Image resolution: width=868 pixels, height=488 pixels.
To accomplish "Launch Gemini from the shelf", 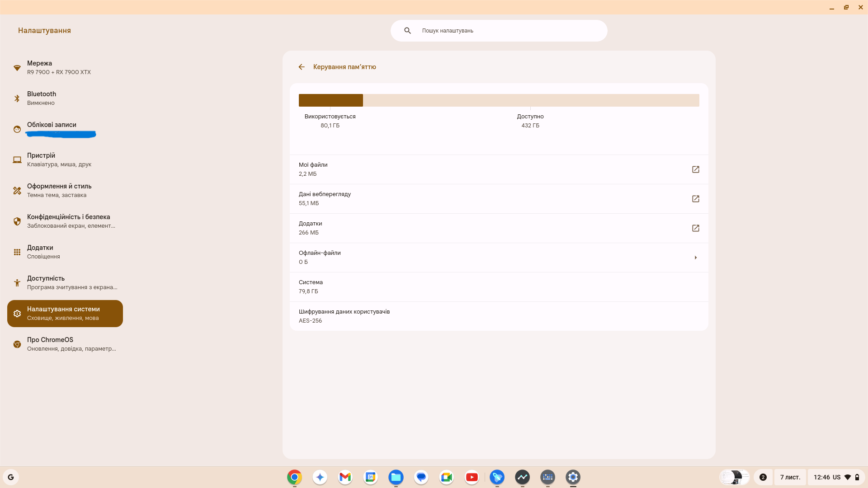I will pyautogui.click(x=320, y=477).
